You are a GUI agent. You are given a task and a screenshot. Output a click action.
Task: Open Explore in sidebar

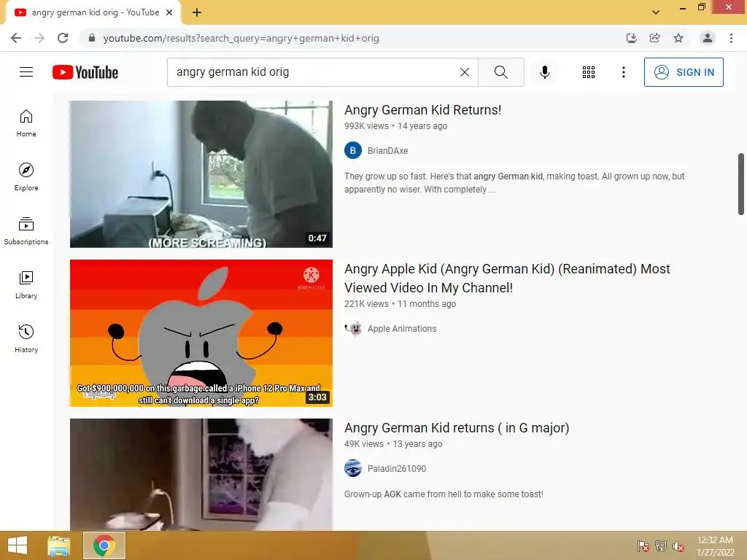[26, 176]
